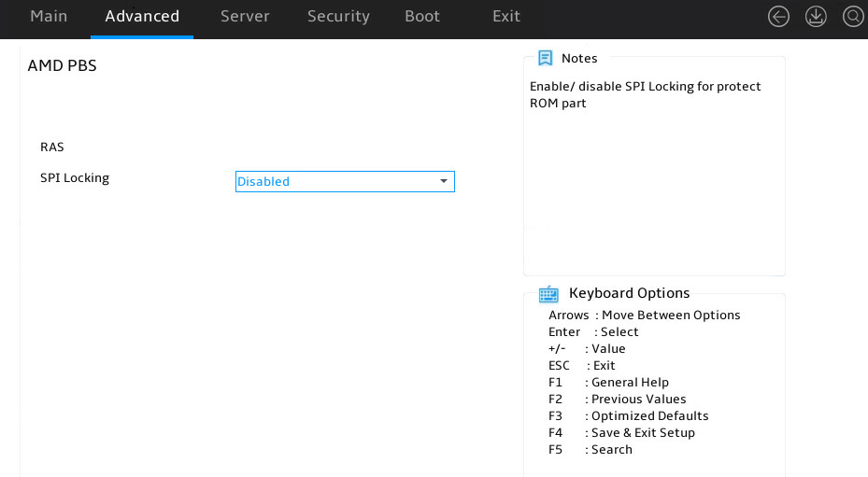868x477 pixels.
Task: Click the F4 Save & Exit Setup line
Action: click(621, 433)
